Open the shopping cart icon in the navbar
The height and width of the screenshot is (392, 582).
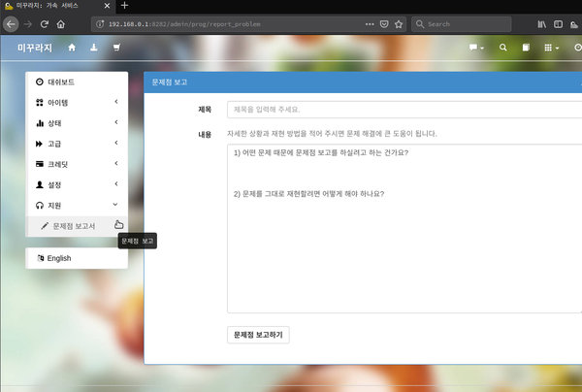pos(116,48)
